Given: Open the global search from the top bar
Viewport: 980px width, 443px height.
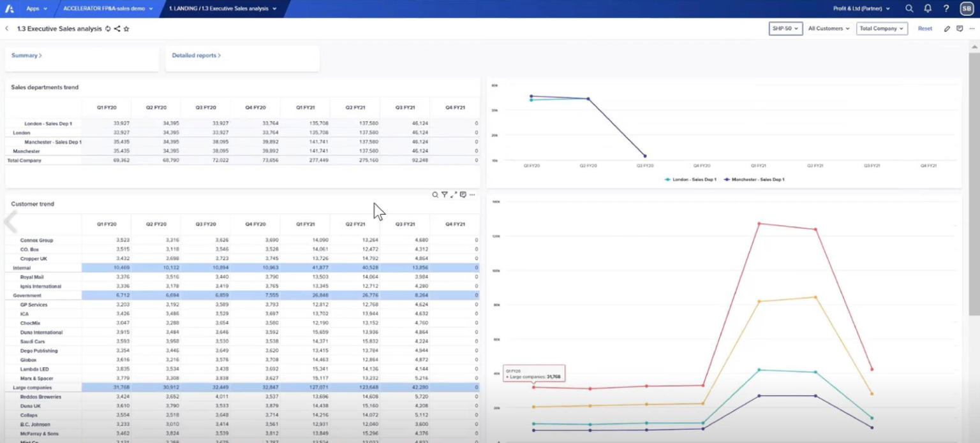Looking at the screenshot, I should point(910,9).
